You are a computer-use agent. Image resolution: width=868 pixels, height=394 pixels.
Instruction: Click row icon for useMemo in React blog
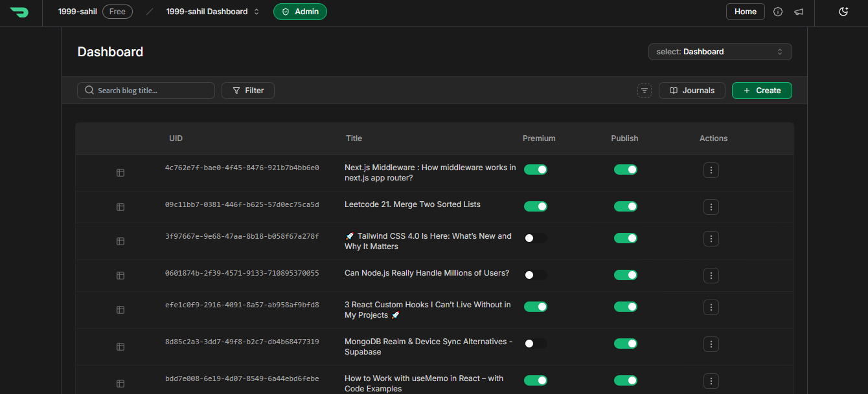click(x=120, y=384)
